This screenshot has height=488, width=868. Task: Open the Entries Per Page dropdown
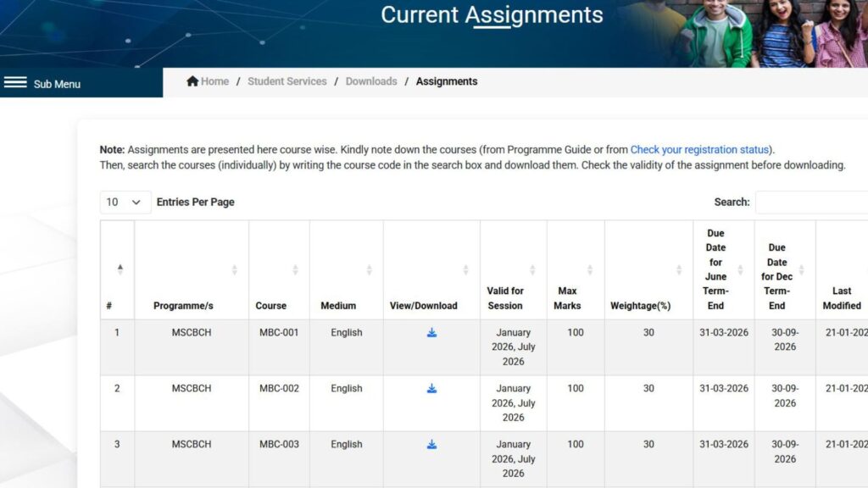(x=125, y=202)
